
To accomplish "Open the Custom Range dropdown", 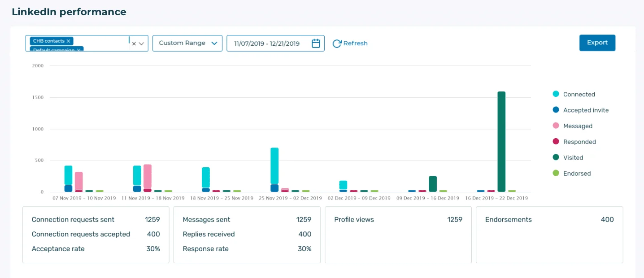I will [187, 43].
